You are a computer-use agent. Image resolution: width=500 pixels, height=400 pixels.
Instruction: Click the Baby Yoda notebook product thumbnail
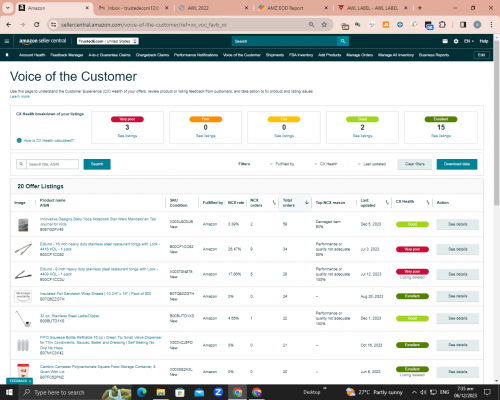point(23,225)
